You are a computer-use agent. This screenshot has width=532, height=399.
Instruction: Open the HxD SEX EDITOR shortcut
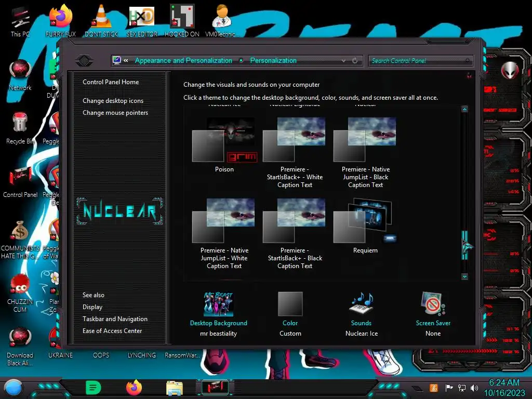(142, 21)
